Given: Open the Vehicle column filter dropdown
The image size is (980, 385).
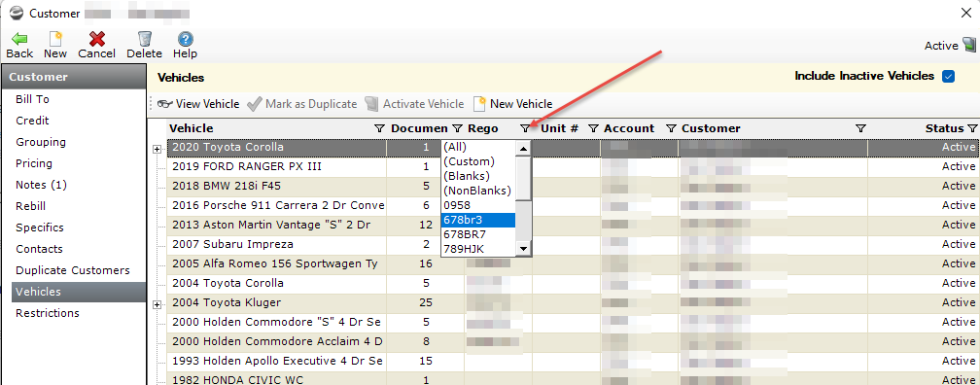Looking at the screenshot, I should (x=379, y=128).
